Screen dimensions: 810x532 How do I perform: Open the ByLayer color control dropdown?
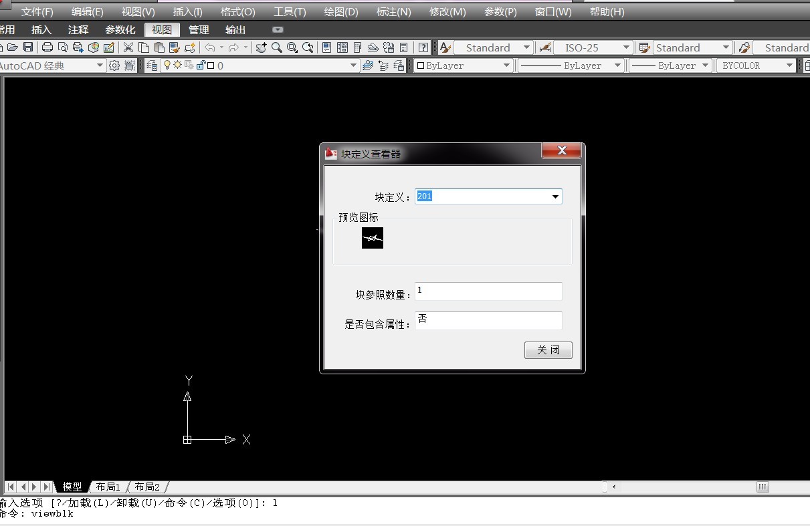(x=507, y=65)
